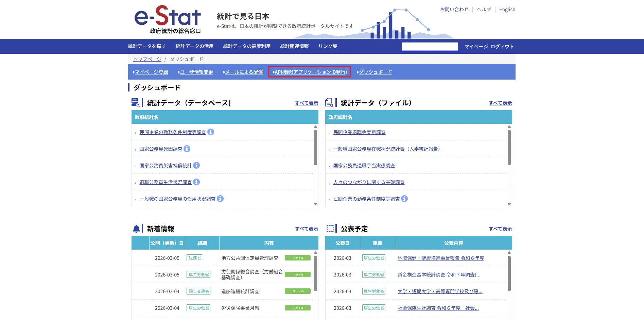Image resolution: width=644 pixels, height=320 pixels.
Task: Open the 統計データの活用 menu
Action: [194, 46]
